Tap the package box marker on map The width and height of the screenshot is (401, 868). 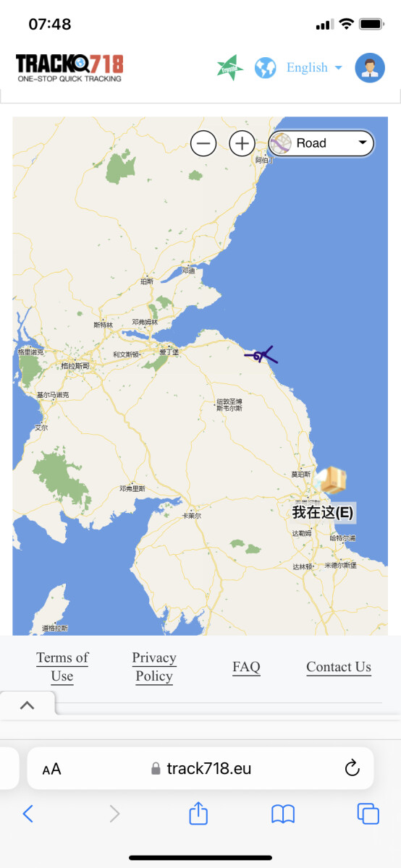333,480
